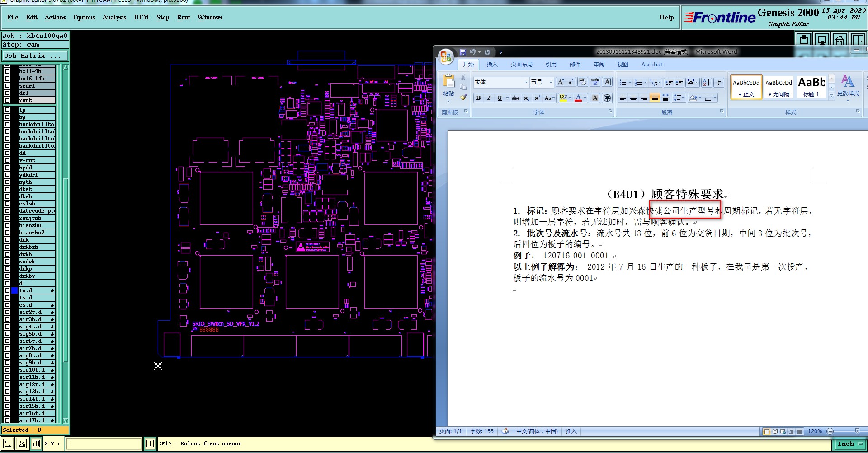Click the text highlight color button
Viewport: 868px width, 453px height.
563,98
